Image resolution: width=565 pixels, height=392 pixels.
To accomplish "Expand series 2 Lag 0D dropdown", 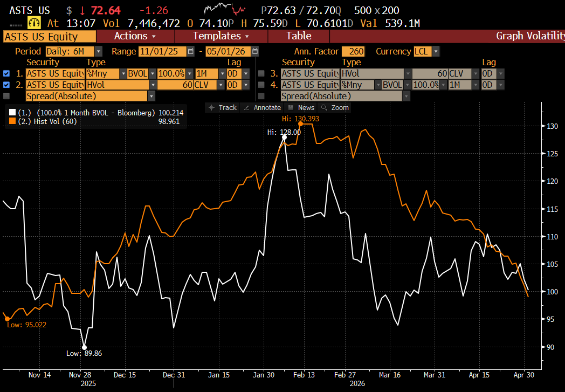I will (246, 85).
